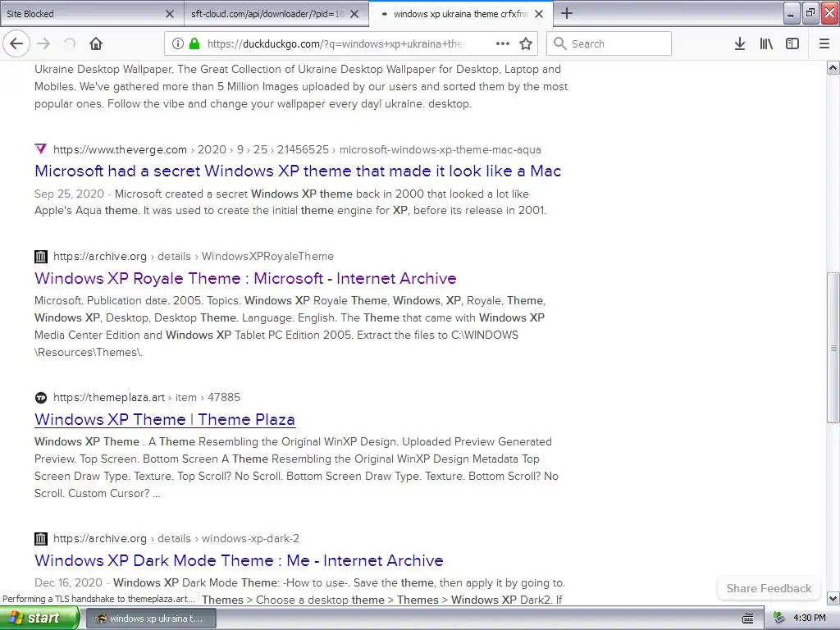Open the Windows XP start menu
840x630 pixels.
[x=39, y=619]
